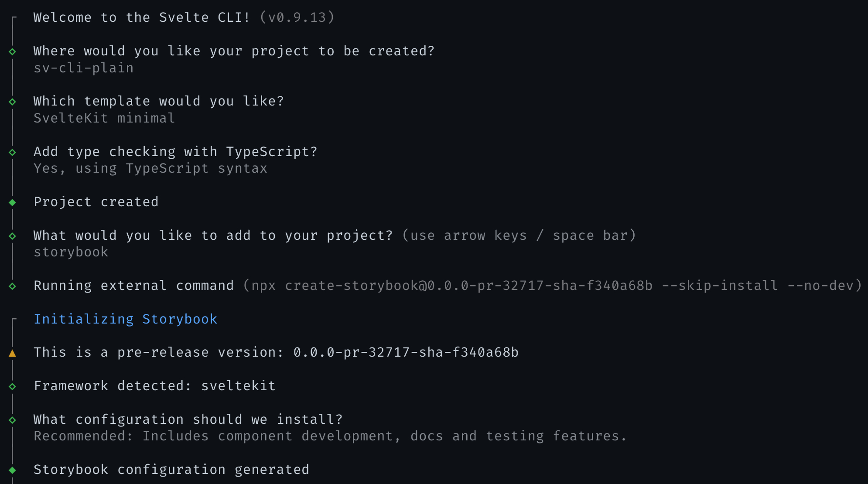Click the "Recommended: Includes component development" answer line
Viewport: 868px width, 484px height.
click(330, 436)
